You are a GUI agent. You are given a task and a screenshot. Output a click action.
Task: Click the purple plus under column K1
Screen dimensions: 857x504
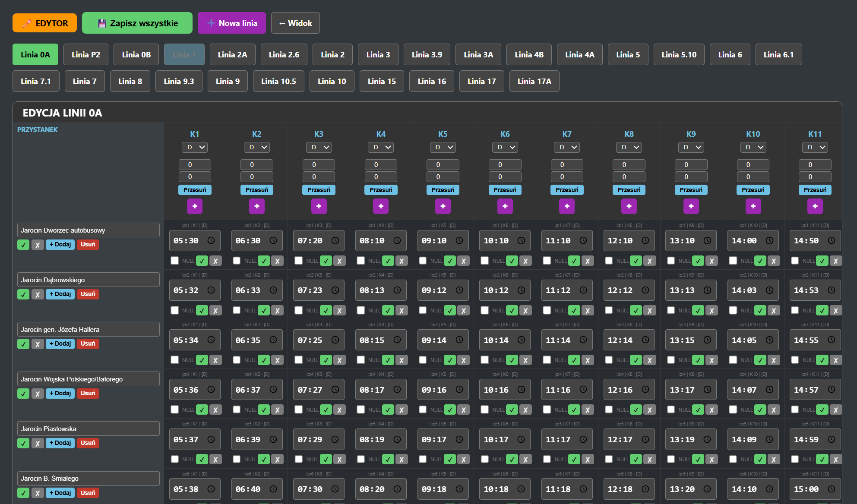click(x=195, y=206)
